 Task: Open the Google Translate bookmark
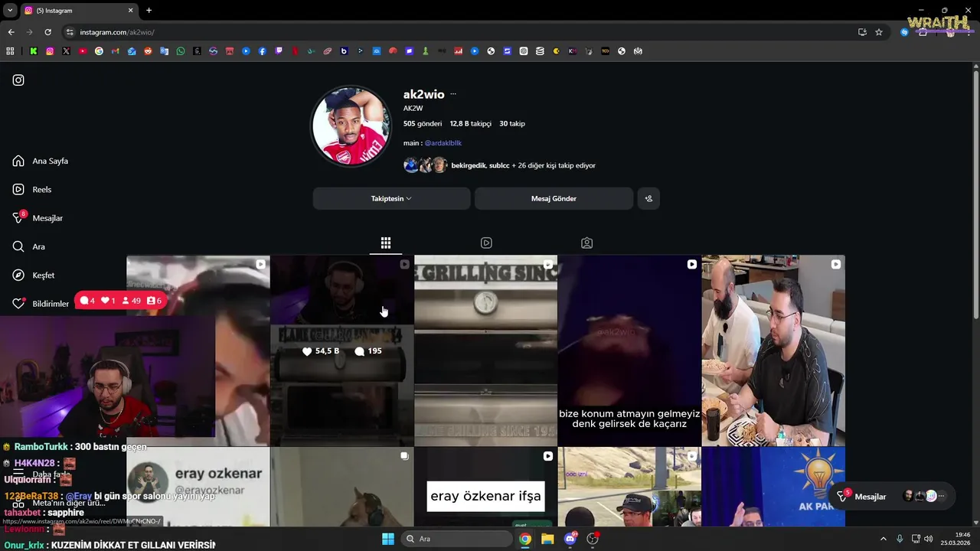tap(165, 51)
